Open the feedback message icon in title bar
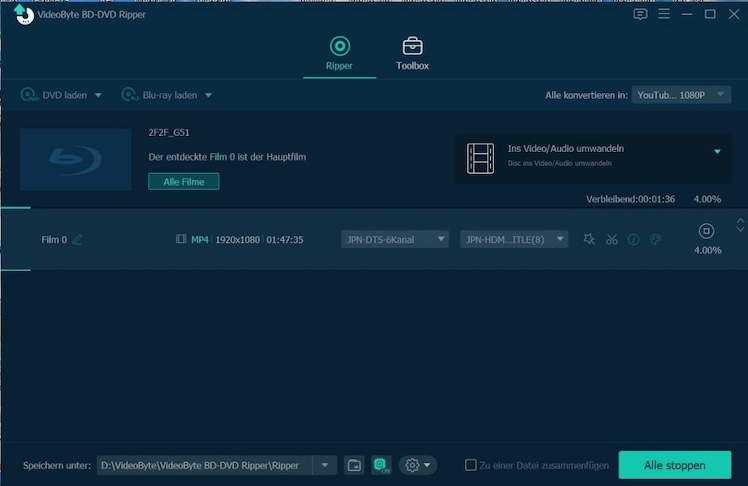 click(640, 14)
